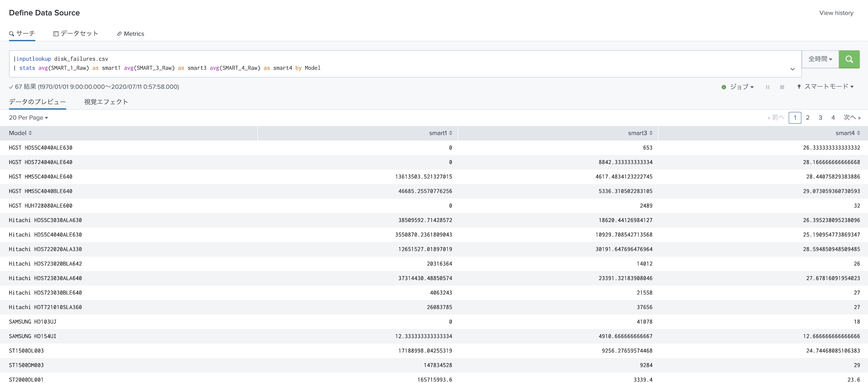Select the SAMSUNG HD154UI cell
The height and width of the screenshot is (383, 868).
pyautogui.click(x=33, y=336)
